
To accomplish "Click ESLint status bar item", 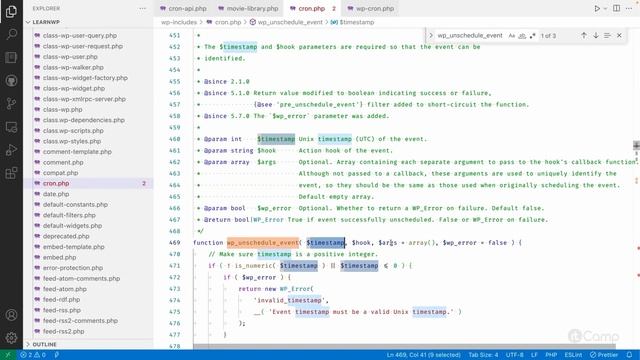I will coord(573,355).
